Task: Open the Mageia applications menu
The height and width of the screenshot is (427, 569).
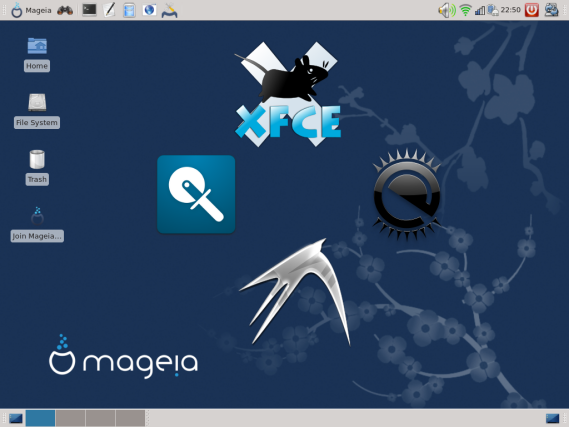Action: (x=31, y=10)
